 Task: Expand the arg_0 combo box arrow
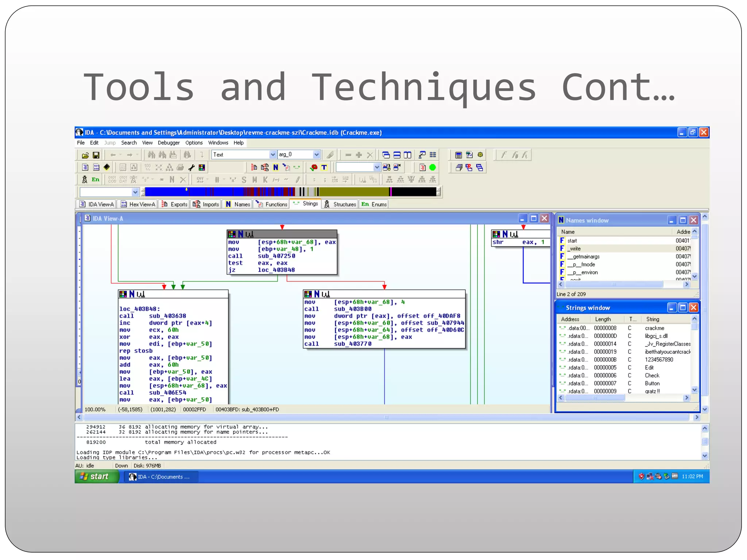click(x=317, y=155)
